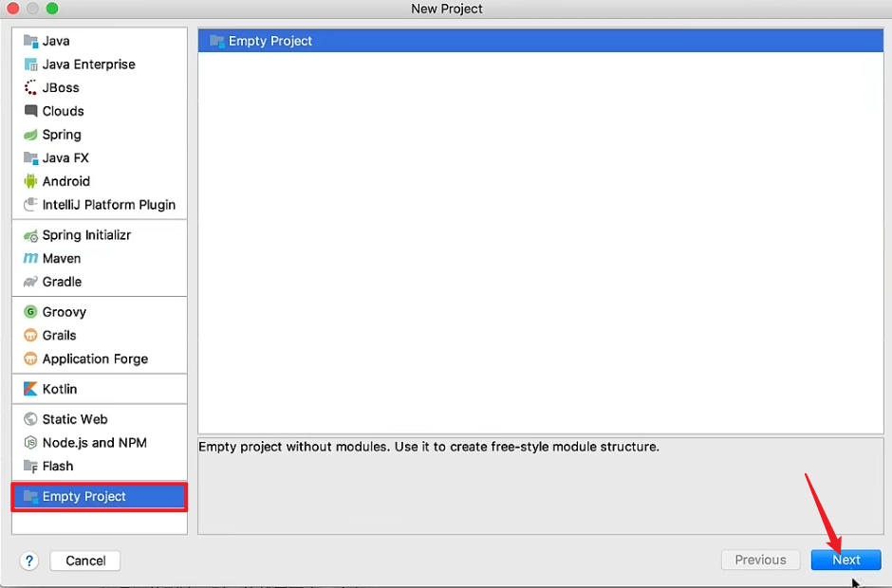This screenshot has height=588, width=892.
Task: Click the Previous button
Action: tap(761, 560)
